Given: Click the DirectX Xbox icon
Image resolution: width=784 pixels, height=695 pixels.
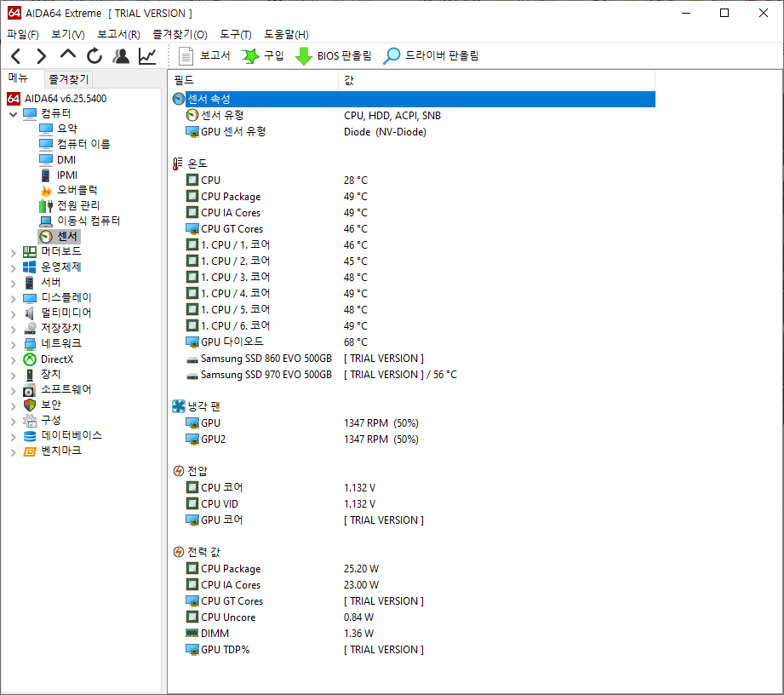Looking at the screenshot, I should click(30, 359).
